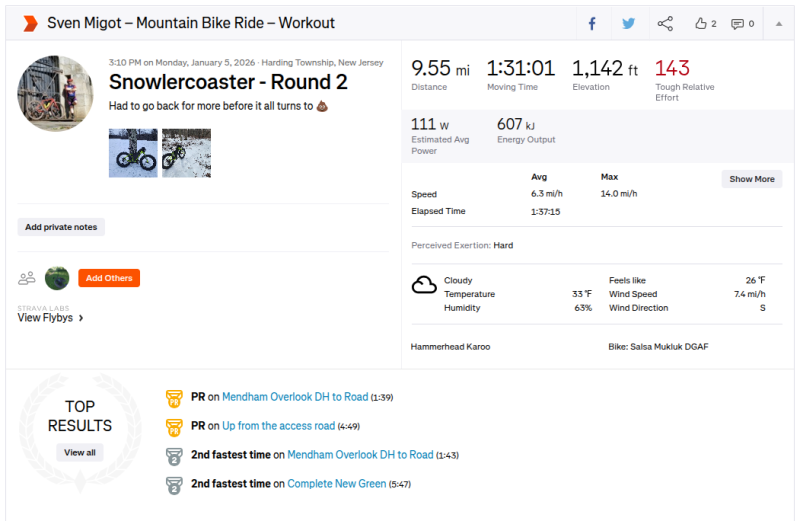Open the Up from the access road segment
The height and width of the screenshot is (521, 800).
point(278,426)
